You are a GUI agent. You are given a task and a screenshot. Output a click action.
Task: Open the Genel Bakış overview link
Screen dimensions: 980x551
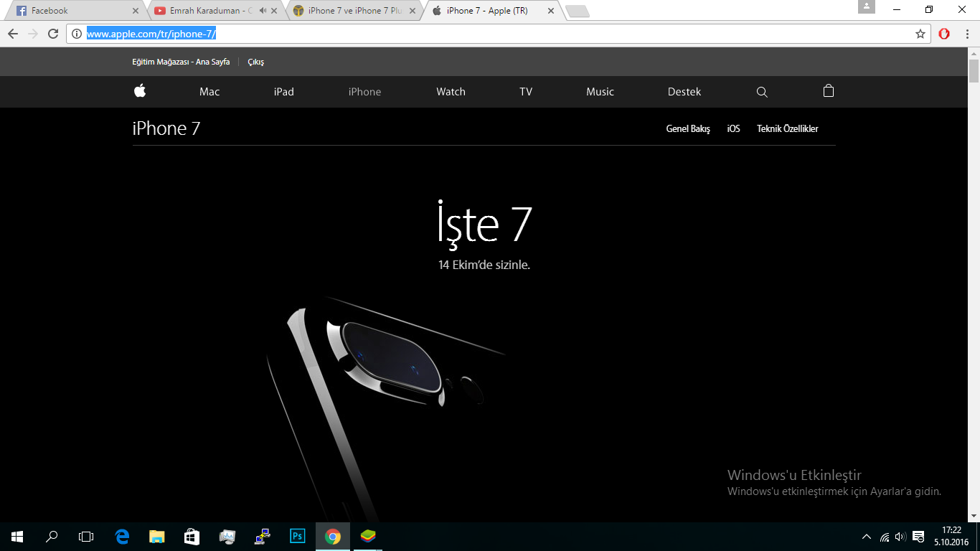click(x=688, y=129)
